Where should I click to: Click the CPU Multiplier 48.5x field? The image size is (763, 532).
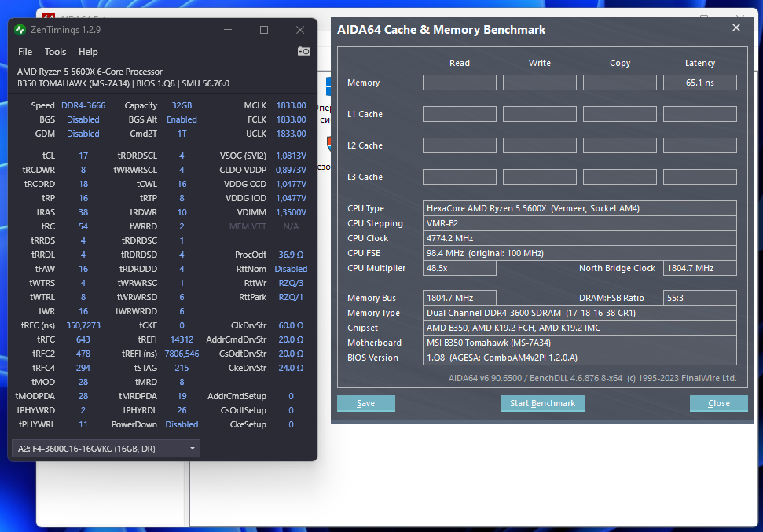click(460, 268)
